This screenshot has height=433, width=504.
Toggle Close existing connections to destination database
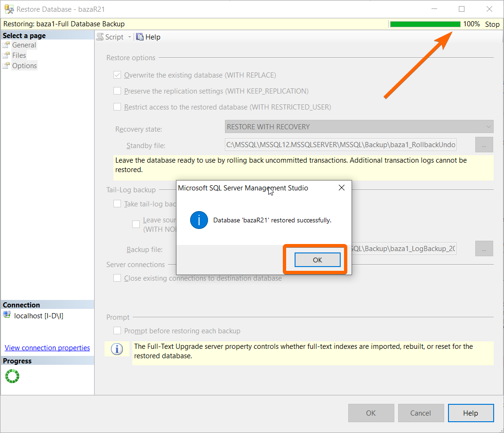pos(117,278)
